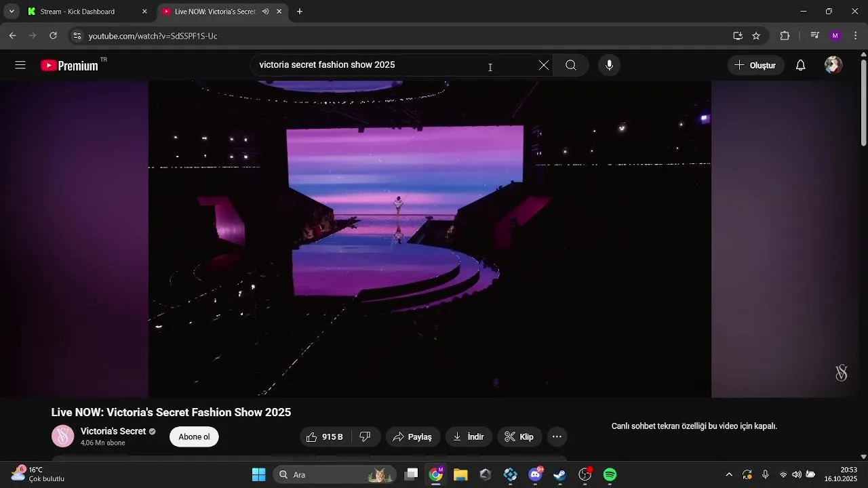868x488 pixels.
Task: Click the Oluştur create button
Action: pos(755,65)
